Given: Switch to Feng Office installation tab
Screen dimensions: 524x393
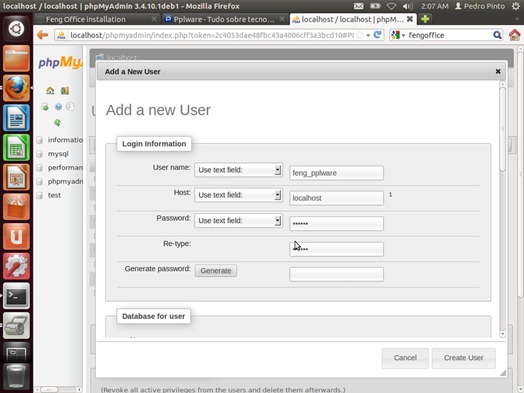Looking at the screenshot, I should point(97,19).
